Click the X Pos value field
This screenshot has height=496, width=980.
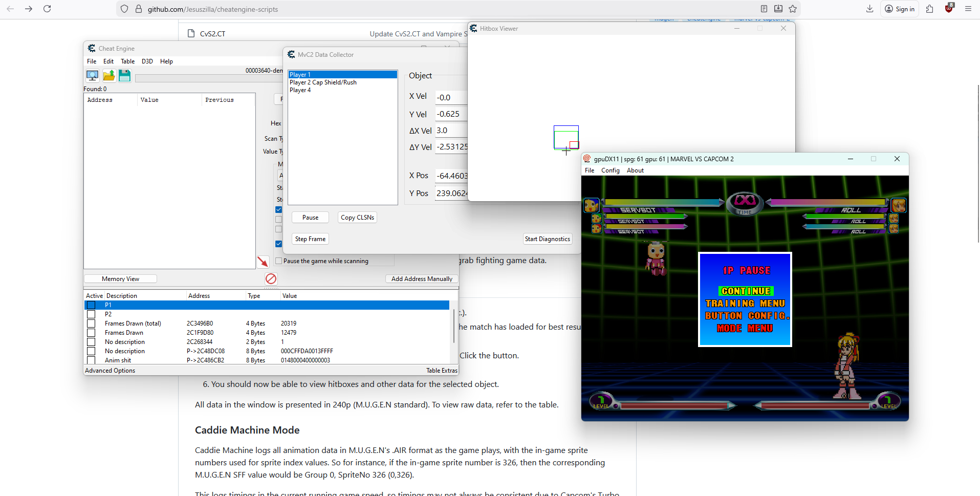click(x=451, y=176)
